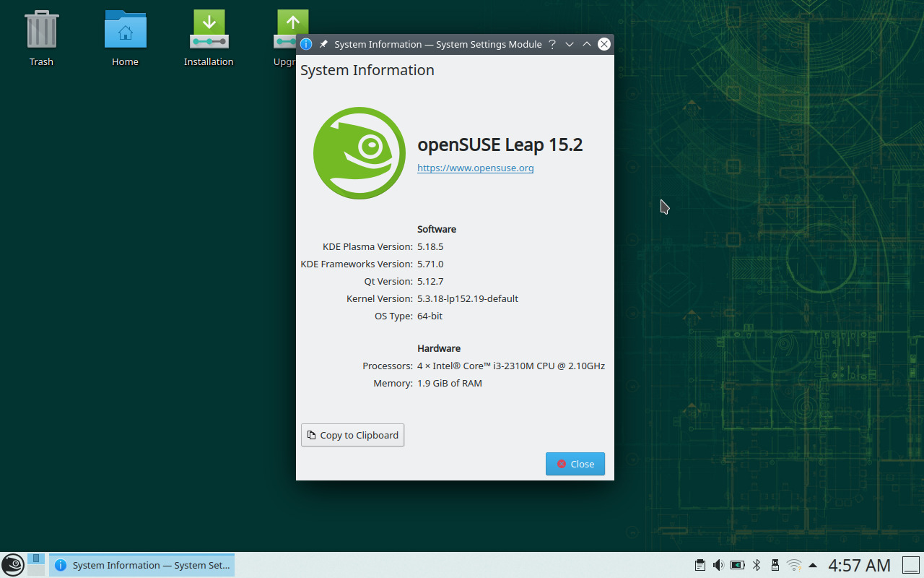924x578 pixels.
Task: Click the Show Desktop button on the panel
Action: click(x=910, y=565)
